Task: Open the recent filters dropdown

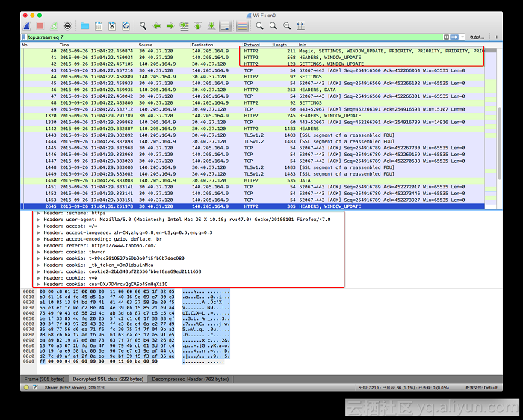Action: pyautogui.click(x=462, y=37)
